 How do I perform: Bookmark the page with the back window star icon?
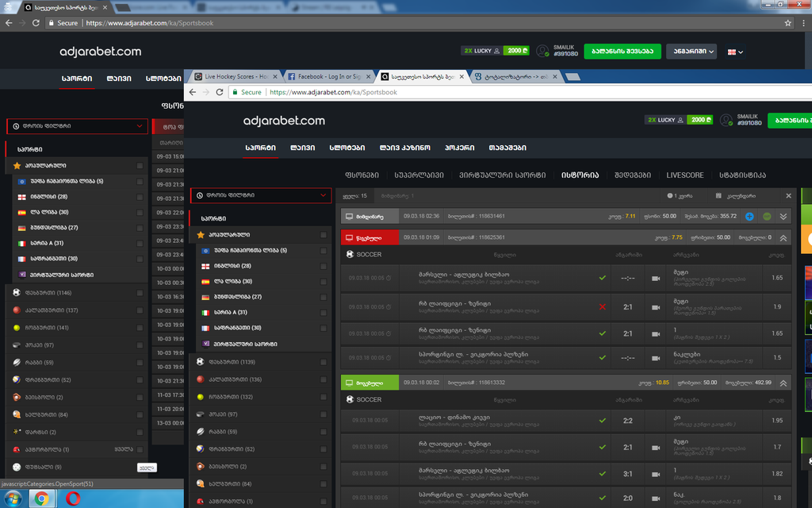pyautogui.click(x=787, y=23)
